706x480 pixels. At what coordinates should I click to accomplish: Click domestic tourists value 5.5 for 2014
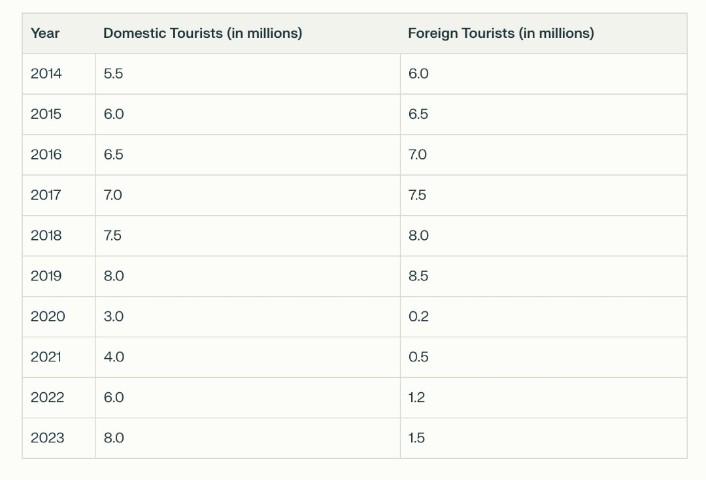click(113, 74)
